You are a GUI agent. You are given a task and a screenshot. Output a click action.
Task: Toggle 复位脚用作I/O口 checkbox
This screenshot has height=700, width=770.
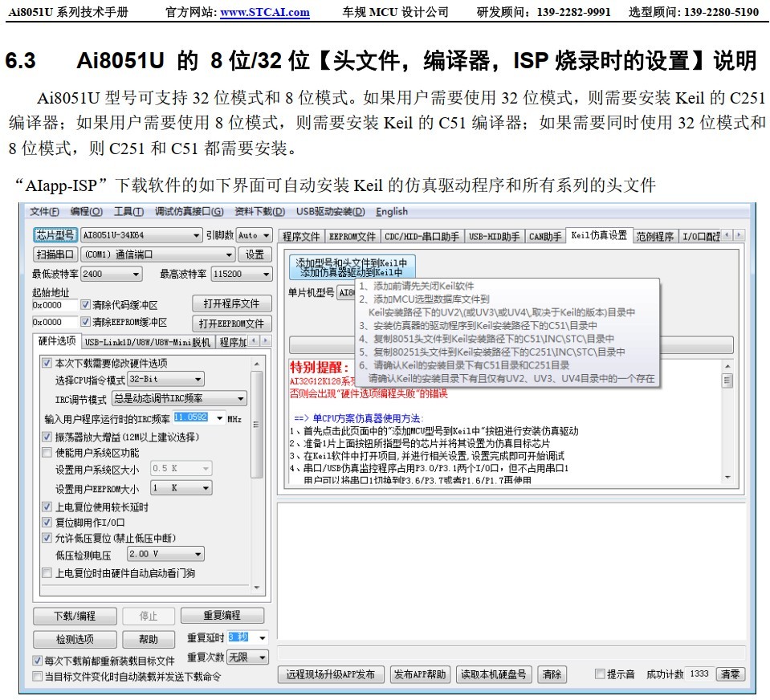click(x=47, y=523)
